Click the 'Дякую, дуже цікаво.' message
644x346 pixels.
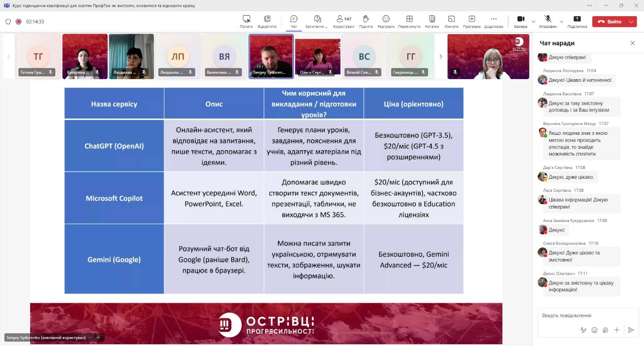point(571,177)
